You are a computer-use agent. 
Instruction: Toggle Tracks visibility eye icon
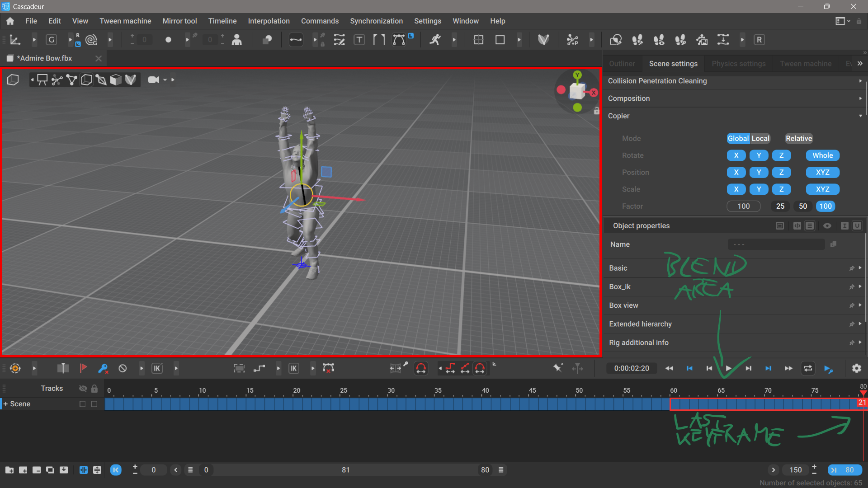tap(83, 389)
